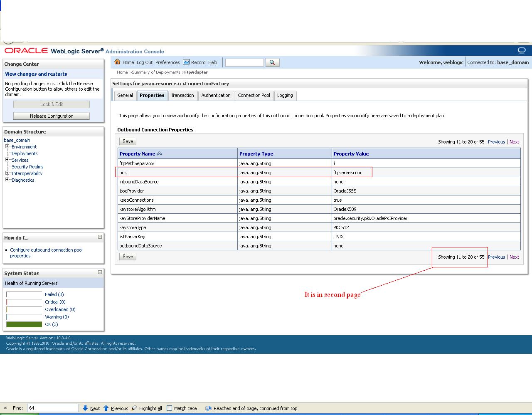Click Overloaded (0) health link
Viewport: 532px width, 415px height.
(x=60, y=309)
